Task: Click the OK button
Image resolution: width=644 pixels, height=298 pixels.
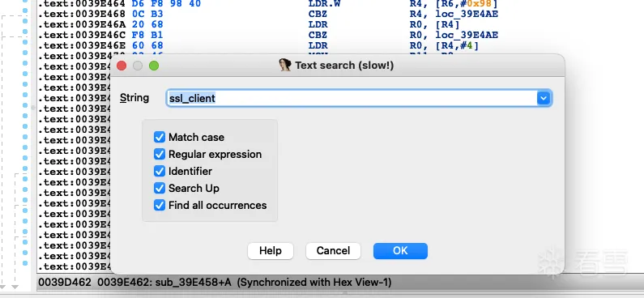Action: pyautogui.click(x=400, y=251)
